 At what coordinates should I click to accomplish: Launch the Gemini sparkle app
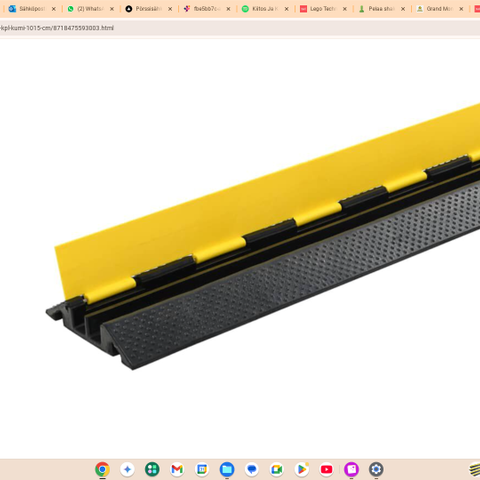pos(127,469)
